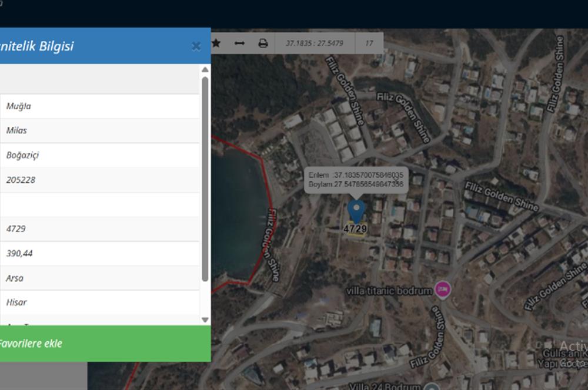Click the Enlem/Boylam coordinate popup
Viewport: 588px width, 390px height.
(x=356, y=180)
